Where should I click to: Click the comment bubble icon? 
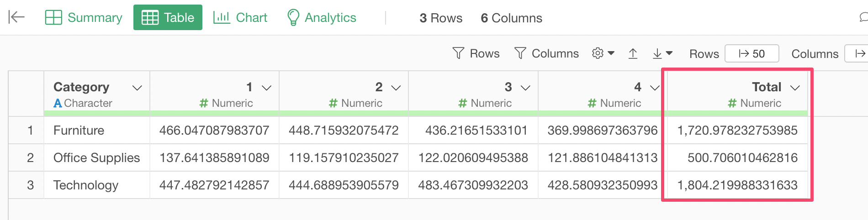point(863,17)
